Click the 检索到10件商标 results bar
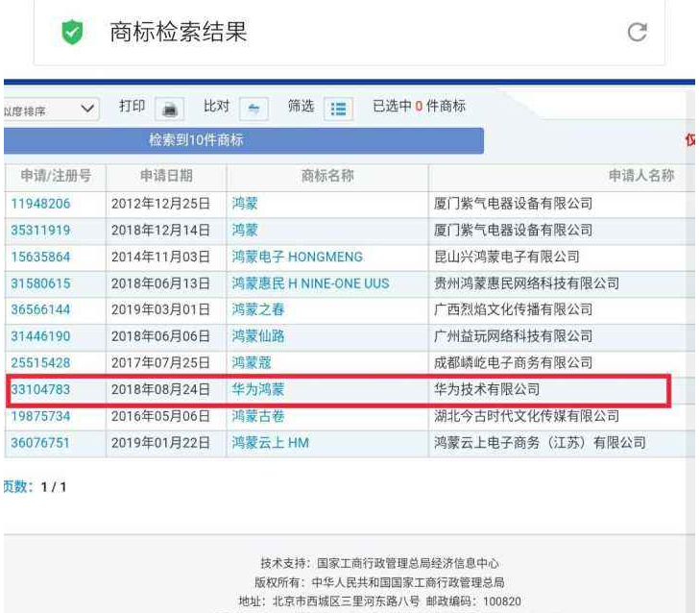Viewport: 700px width, 613px height. 243,140
